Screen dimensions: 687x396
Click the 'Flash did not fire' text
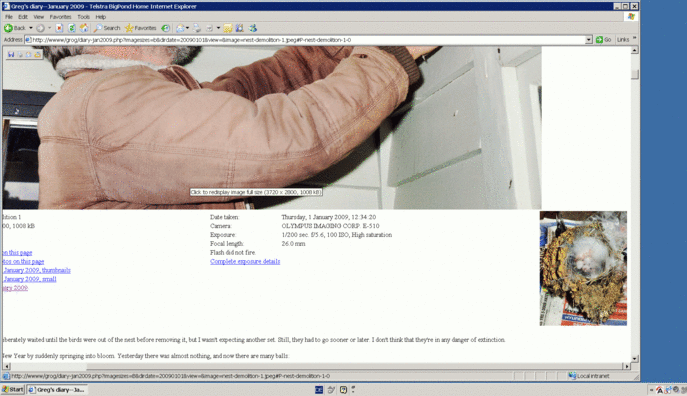tap(233, 253)
